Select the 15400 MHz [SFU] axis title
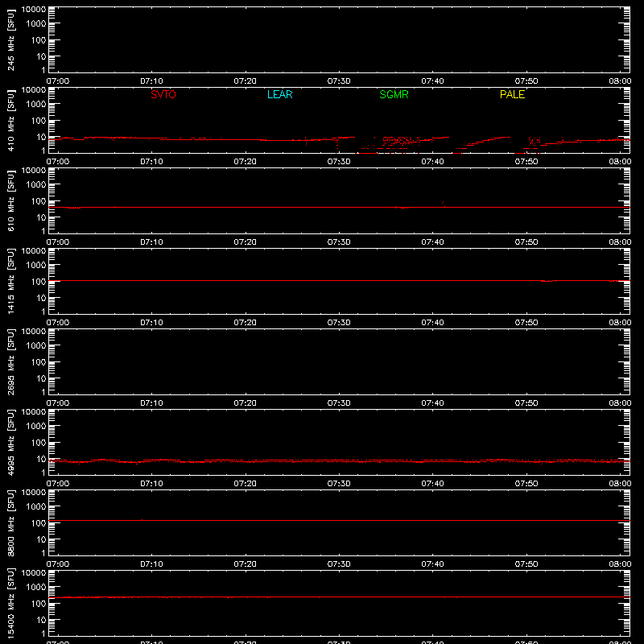The image size is (644, 644). (10, 604)
